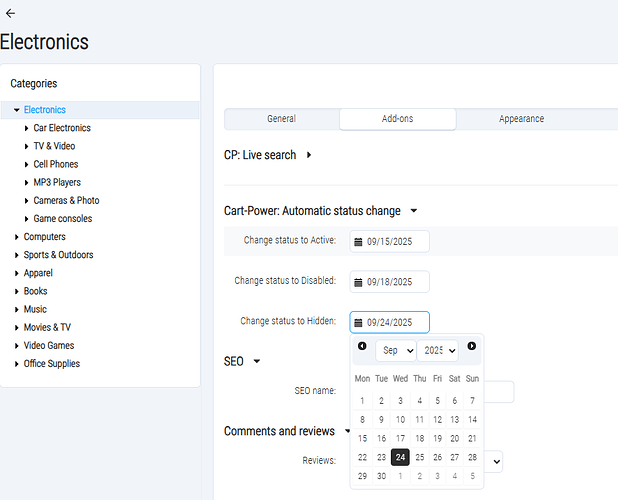Go to previous month in calendar
Screen dimensions: 618x500
(x=362, y=346)
